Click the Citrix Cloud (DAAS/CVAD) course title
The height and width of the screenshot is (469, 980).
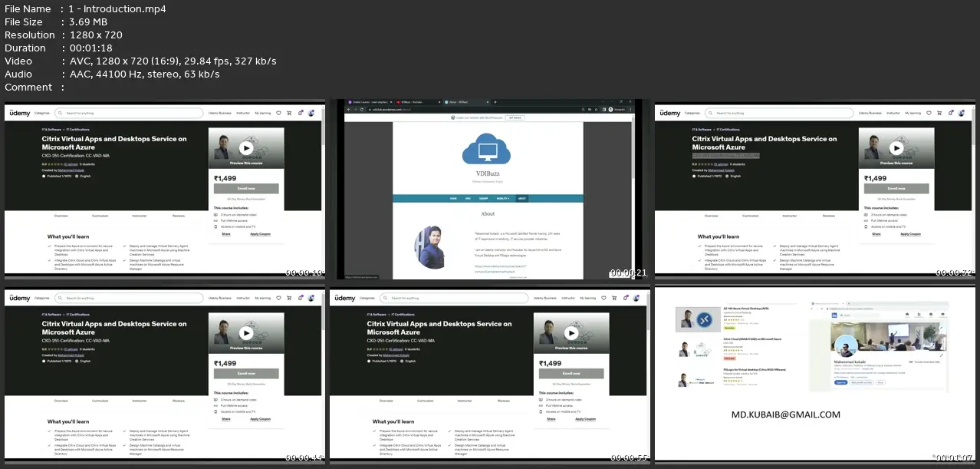point(752,339)
